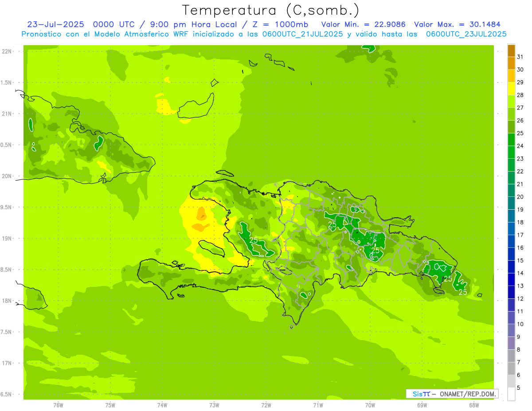The height and width of the screenshot is (411, 532).
Task: Click the "Z = 1000mb" level text
Action: [279, 24]
